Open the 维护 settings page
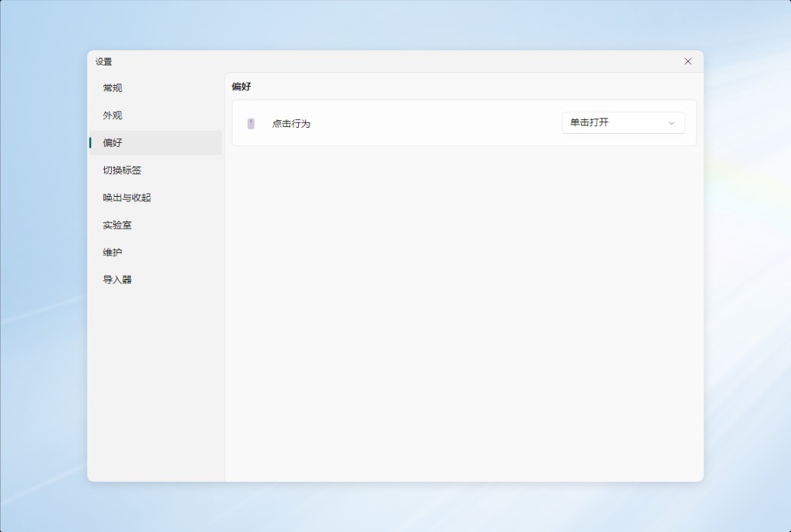The height and width of the screenshot is (532, 791). click(x=155, y=252)
